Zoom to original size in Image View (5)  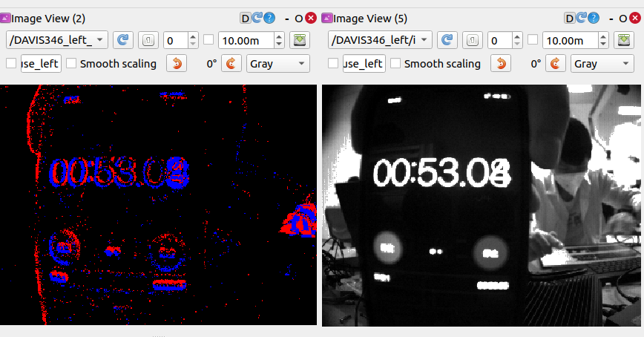coord(473,40)
